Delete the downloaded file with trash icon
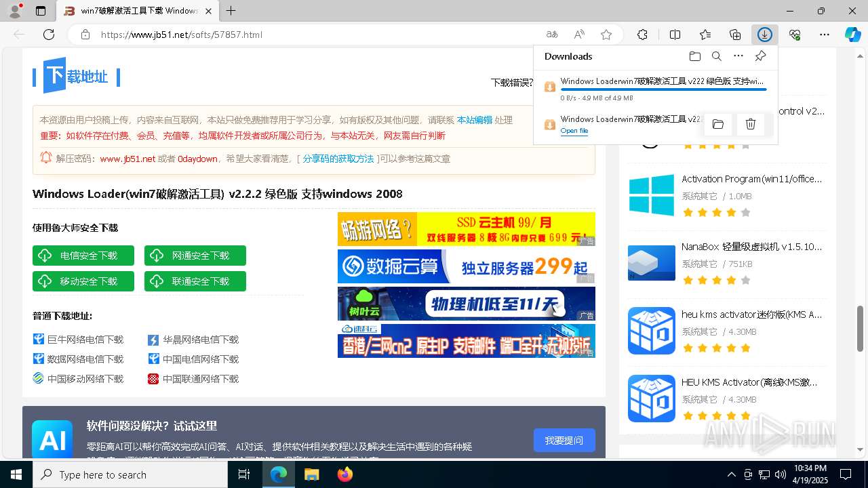This screenshot has width=868, height=488. tap(751, 124)
